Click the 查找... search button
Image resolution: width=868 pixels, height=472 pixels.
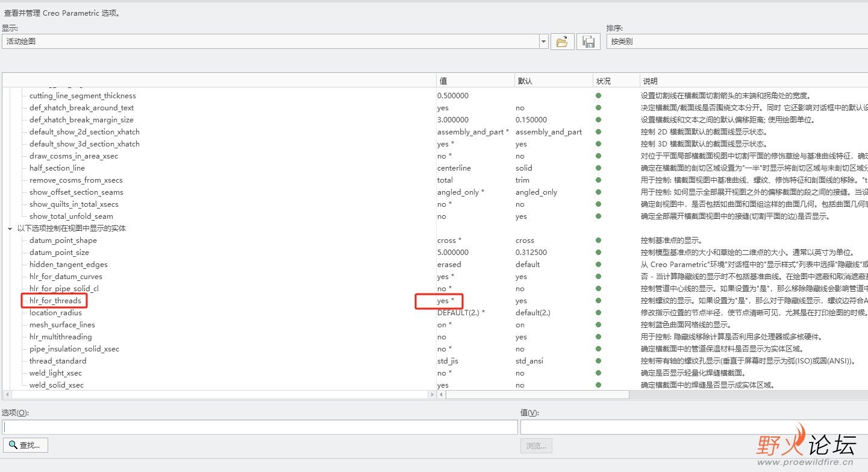pos(25,445)
